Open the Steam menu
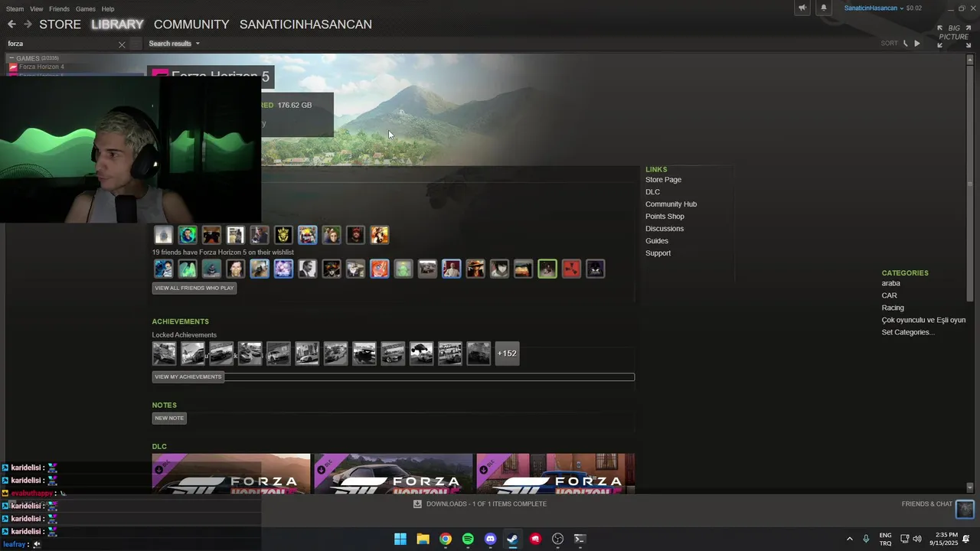 15,9
